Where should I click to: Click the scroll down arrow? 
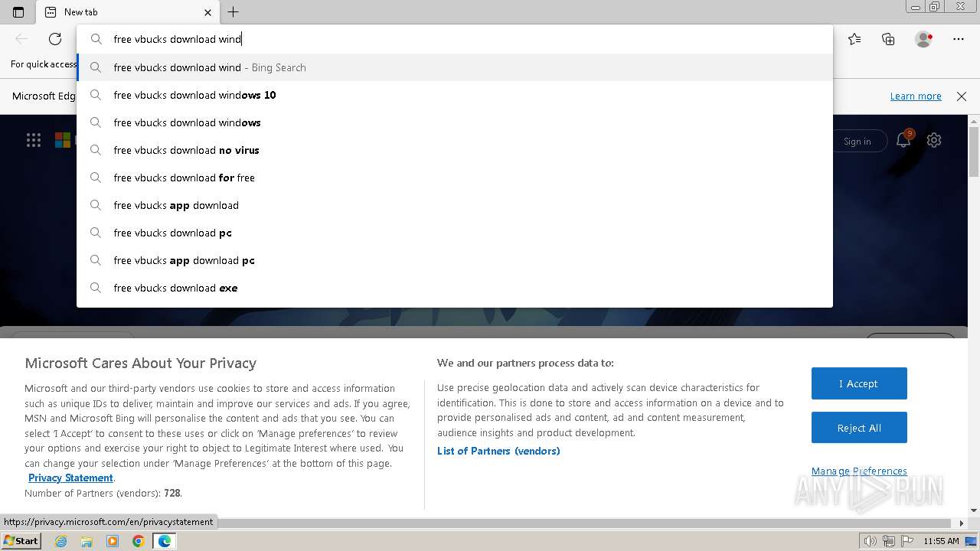pyautogui.click(x=974, y=510)
